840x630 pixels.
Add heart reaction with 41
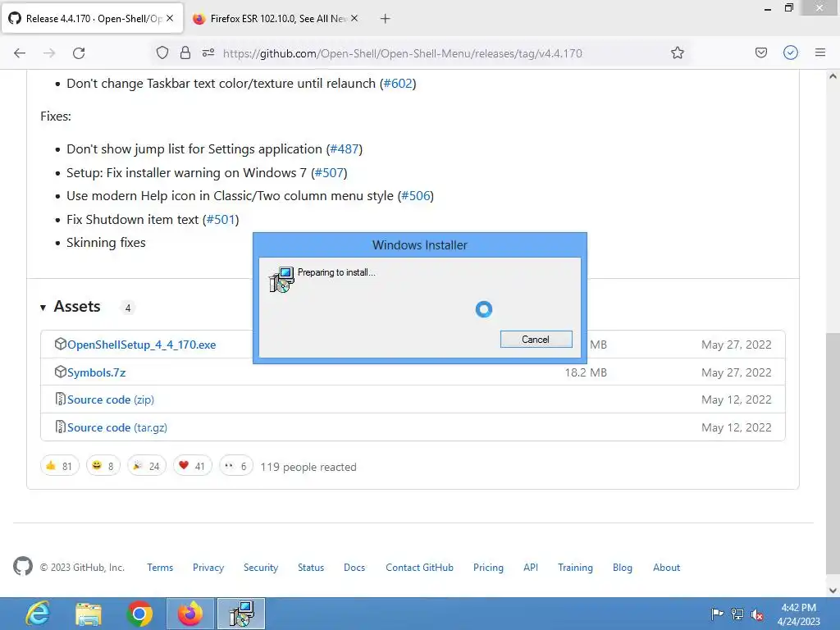192,466
